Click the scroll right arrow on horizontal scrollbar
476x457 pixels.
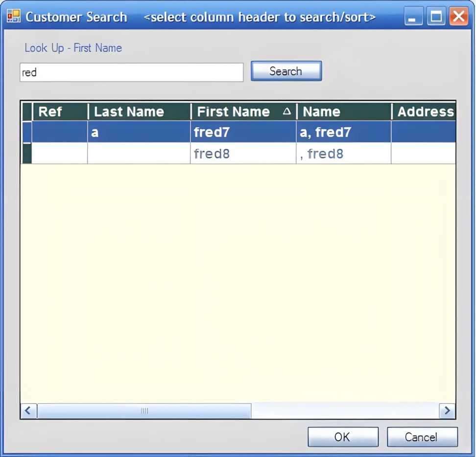click(x=447, y=411)
